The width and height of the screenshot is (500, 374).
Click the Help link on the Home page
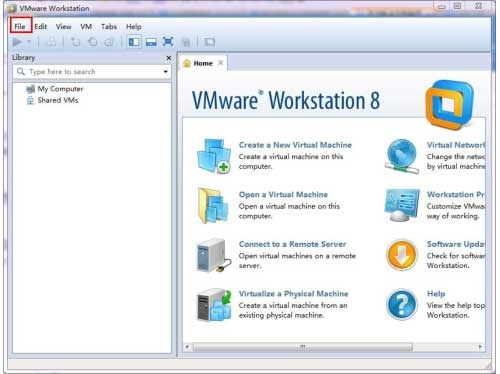click(x=436, y=294)
